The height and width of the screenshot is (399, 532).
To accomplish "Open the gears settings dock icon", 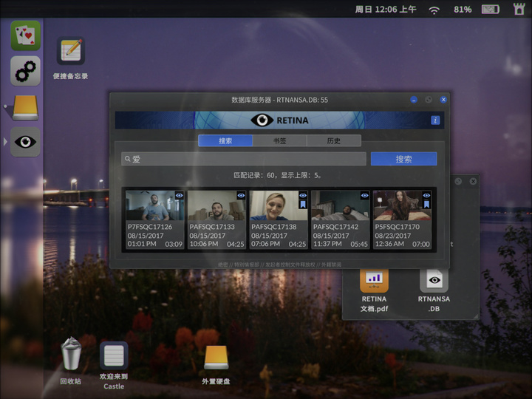I will (25, 71).
